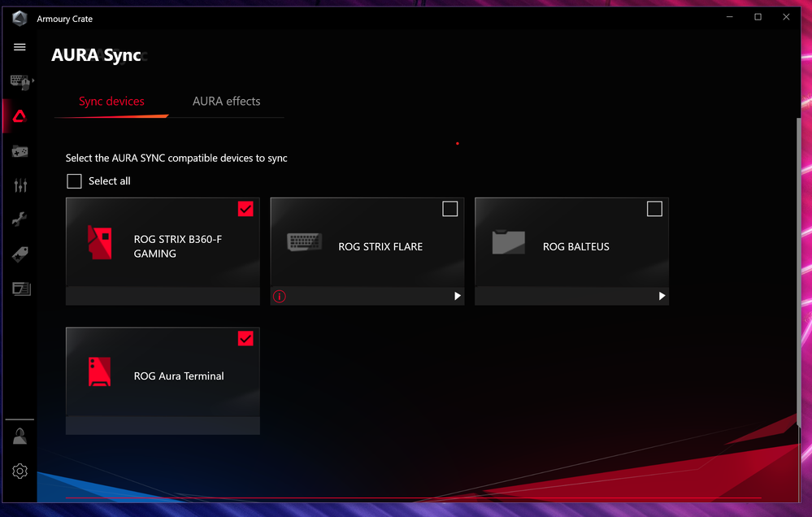Click the AURA Sync page heading
Viewport: 812px width, 517px height.
click(x=97, y=55)
